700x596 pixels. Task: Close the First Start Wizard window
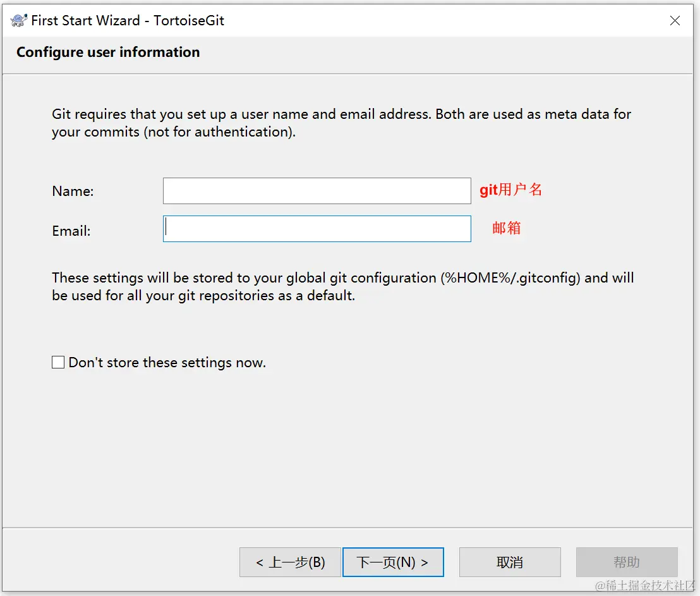675,21
